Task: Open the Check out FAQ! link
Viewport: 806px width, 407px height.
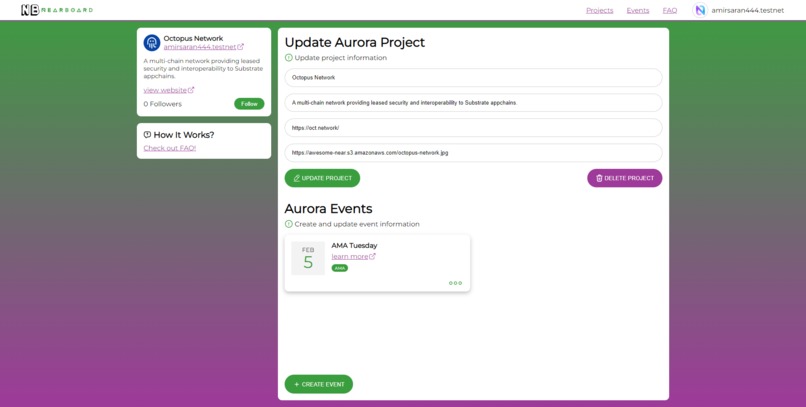Action: click(x=170, y=148)
